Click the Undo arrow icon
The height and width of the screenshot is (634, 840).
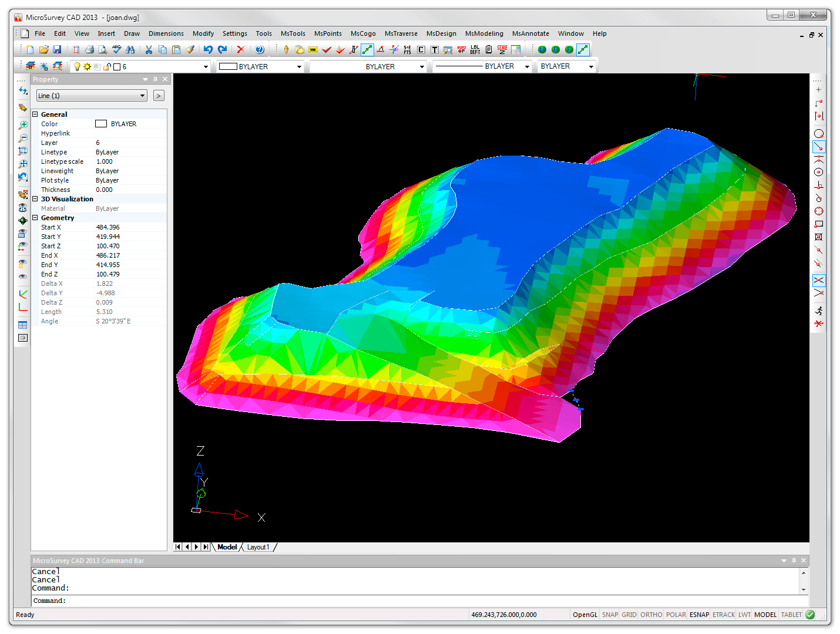(x=208, y=50)
